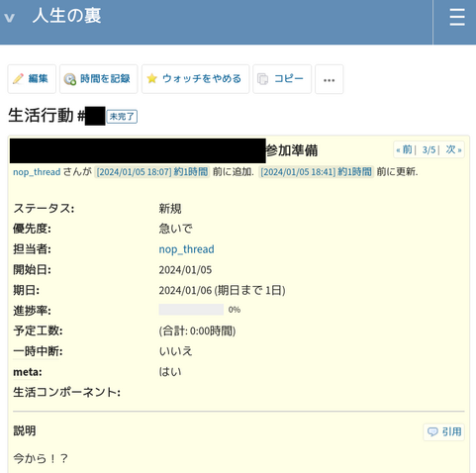
Task: Go to next issue with 次 »
Action: [x=453, y=149]
